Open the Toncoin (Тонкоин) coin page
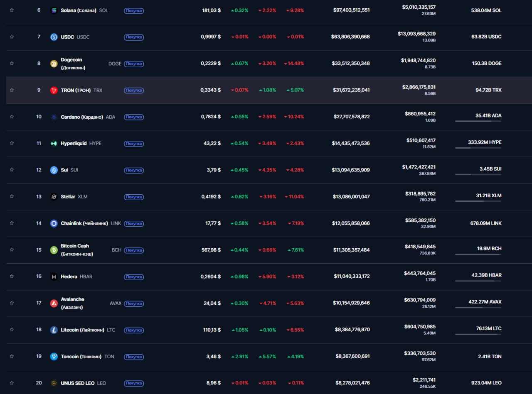This screenshot has width=532, height=394. (81, 357)
